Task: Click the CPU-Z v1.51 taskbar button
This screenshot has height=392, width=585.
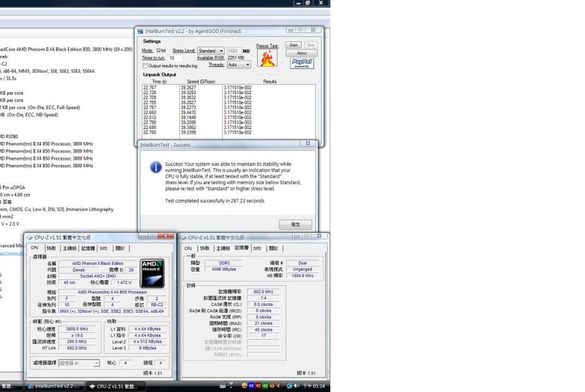Action: point(114,386)
